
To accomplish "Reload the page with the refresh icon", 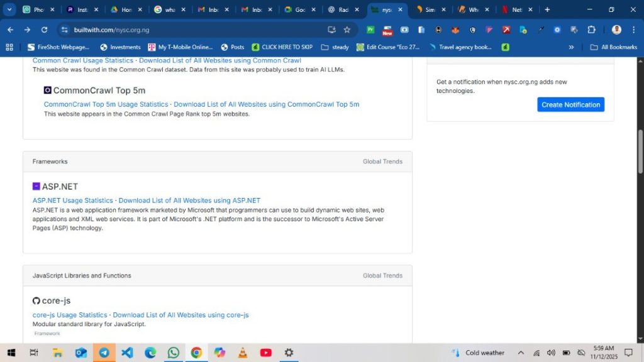I will (44, 30).
